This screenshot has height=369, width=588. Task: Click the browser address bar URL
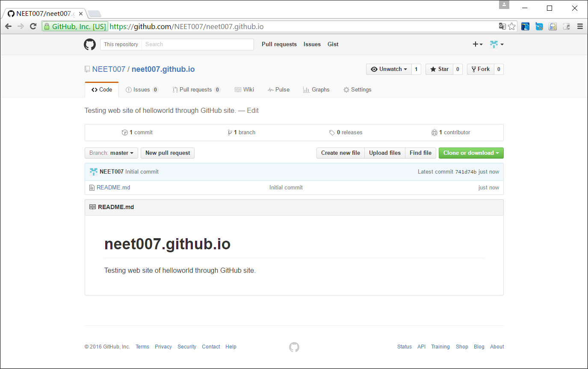click(186, 27)
